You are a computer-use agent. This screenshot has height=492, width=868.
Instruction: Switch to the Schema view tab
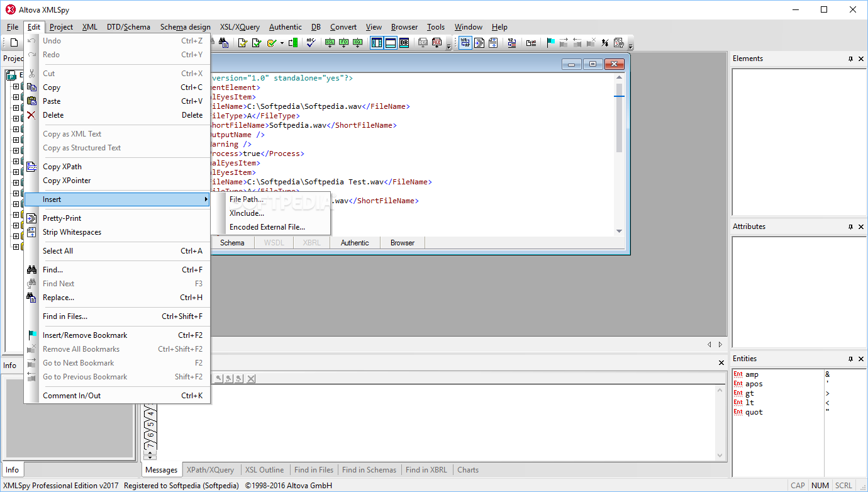[x=232, y=243]
